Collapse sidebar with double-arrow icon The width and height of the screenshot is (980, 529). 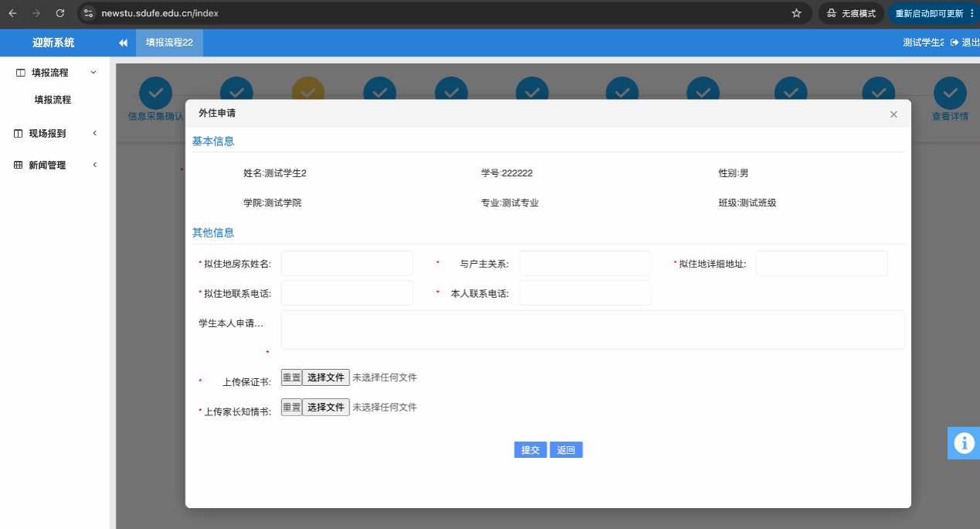[x=123, y=43]
